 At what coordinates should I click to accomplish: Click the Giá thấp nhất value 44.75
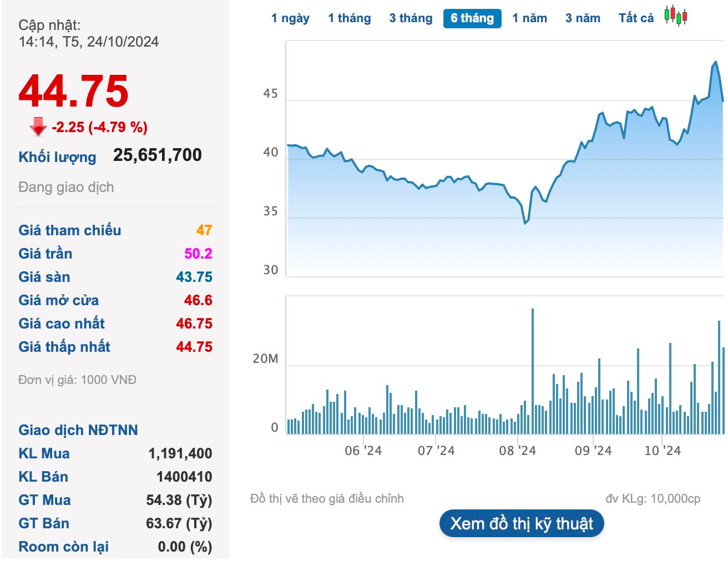[x=194, y=347]
